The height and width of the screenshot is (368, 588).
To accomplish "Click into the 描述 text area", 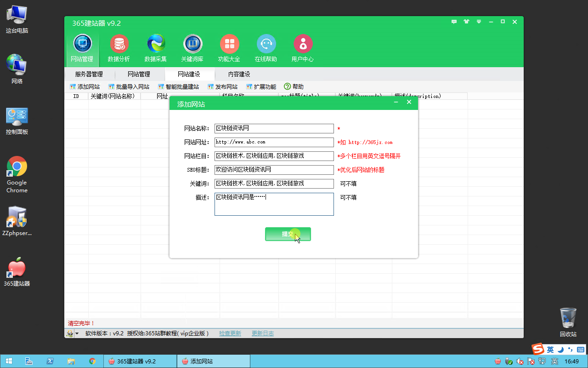I will click(274, 204).
